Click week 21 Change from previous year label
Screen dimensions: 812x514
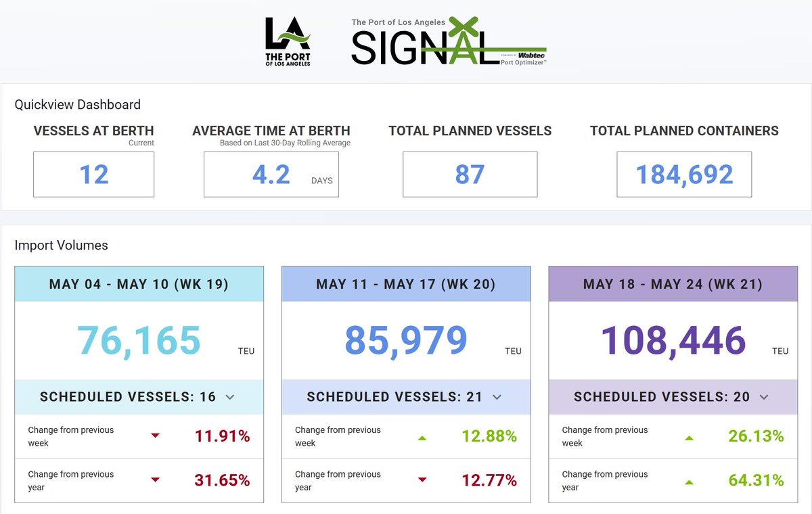[x=605, y=481]
